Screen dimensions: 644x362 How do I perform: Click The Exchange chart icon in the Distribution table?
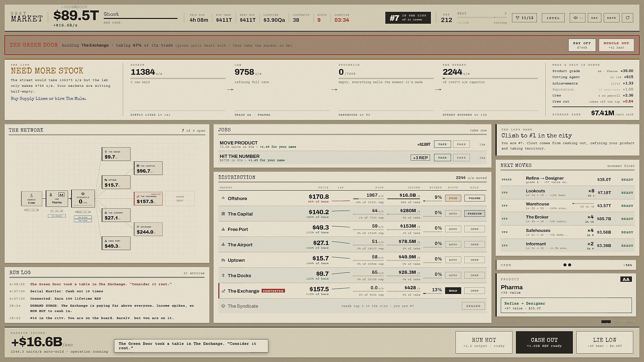point(223,291)
